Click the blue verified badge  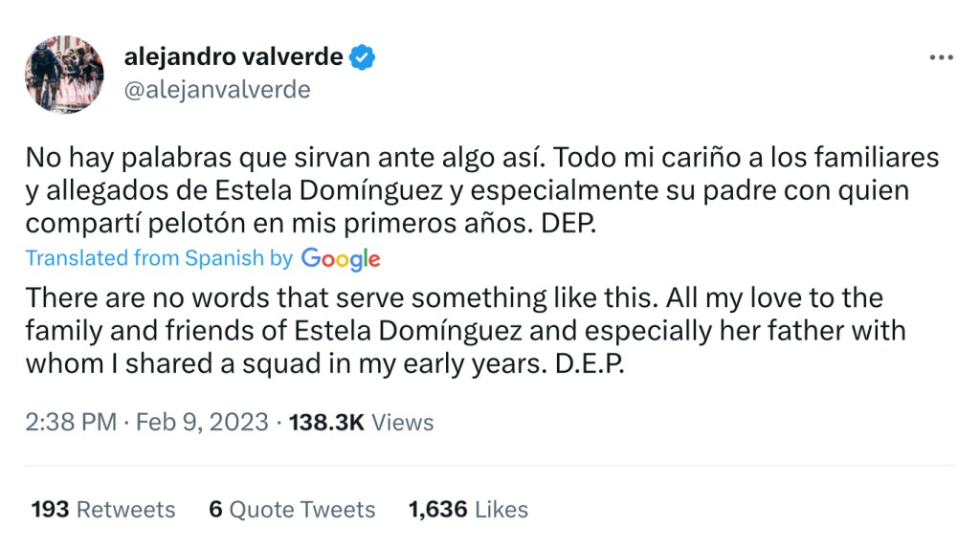point(362,57)
